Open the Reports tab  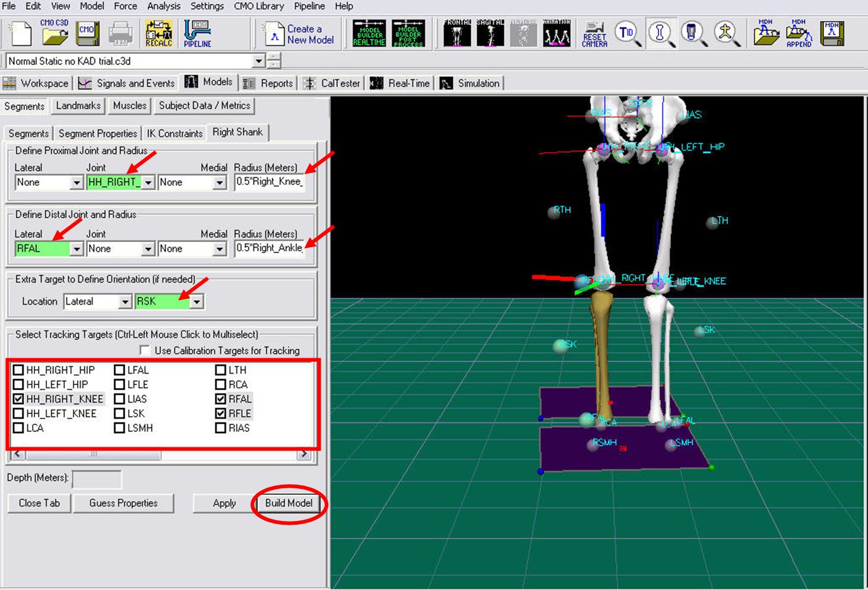(x=268, y=83)
